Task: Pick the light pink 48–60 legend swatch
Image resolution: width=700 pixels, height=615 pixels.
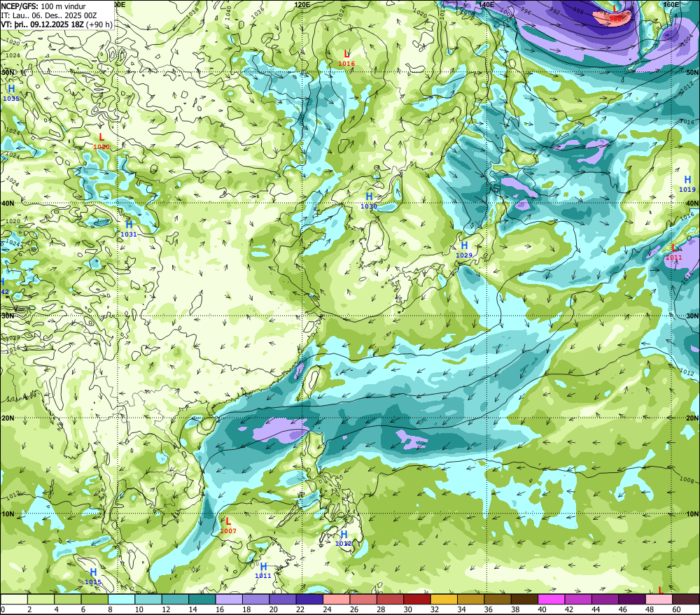Action: pyautogui.click(x=659, y=599)
